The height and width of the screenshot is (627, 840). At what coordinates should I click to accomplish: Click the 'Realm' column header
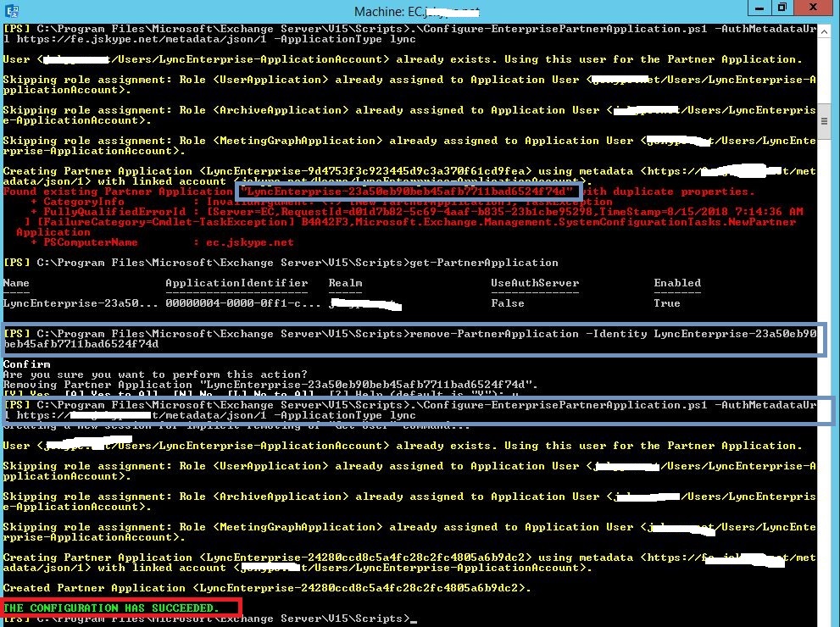click(345, 283)
